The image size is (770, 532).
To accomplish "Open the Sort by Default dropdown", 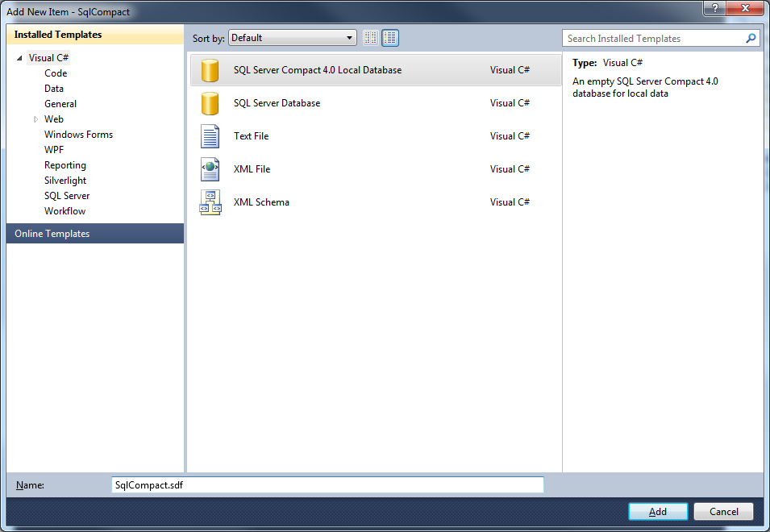I will [x=293, y=38].
